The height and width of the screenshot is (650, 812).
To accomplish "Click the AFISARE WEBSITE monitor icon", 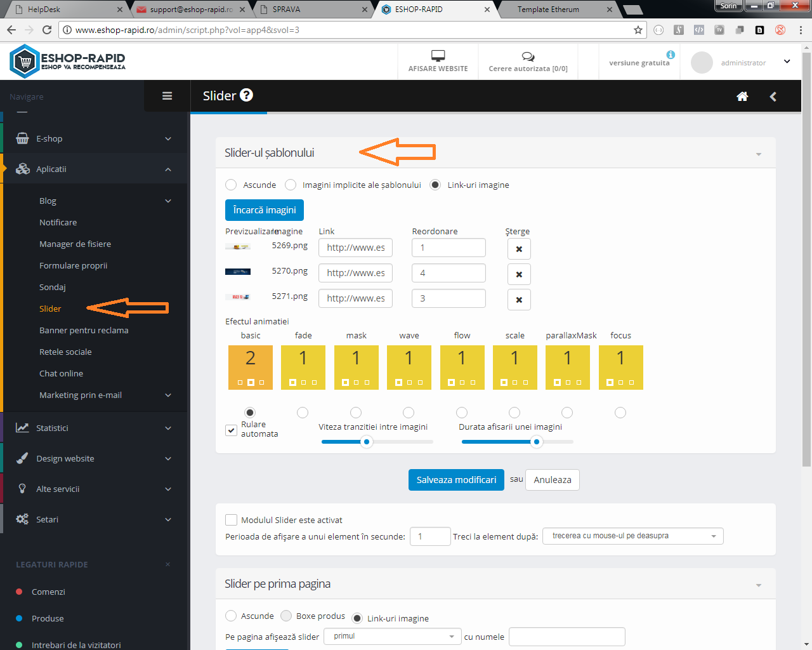I will [x=438, y=55].
